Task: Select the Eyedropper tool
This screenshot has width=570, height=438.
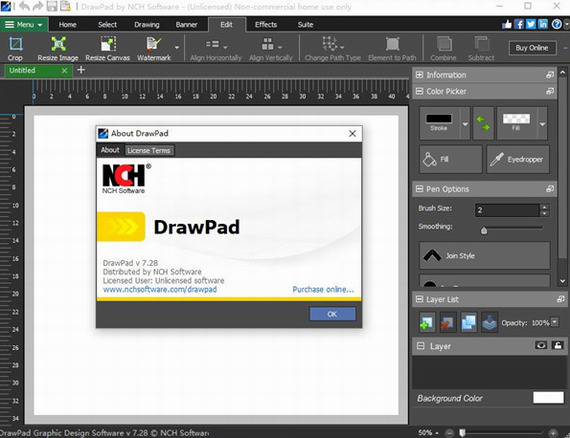Action: [x=518, y=159]
